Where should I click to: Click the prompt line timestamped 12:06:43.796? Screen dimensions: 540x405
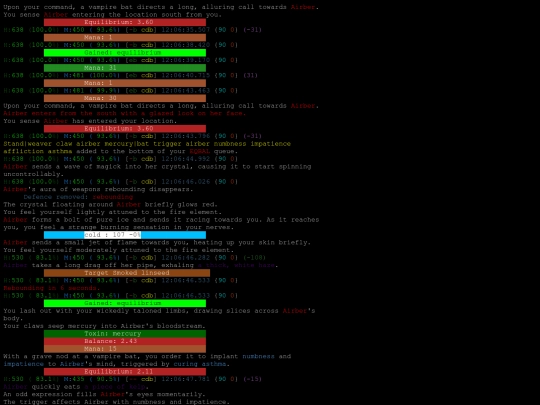(x=132, y=136)
